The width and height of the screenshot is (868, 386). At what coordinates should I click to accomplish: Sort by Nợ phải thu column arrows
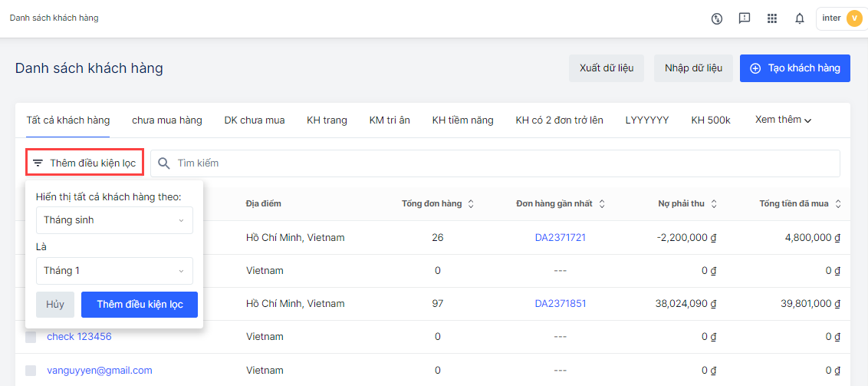[x=714, y=204]
